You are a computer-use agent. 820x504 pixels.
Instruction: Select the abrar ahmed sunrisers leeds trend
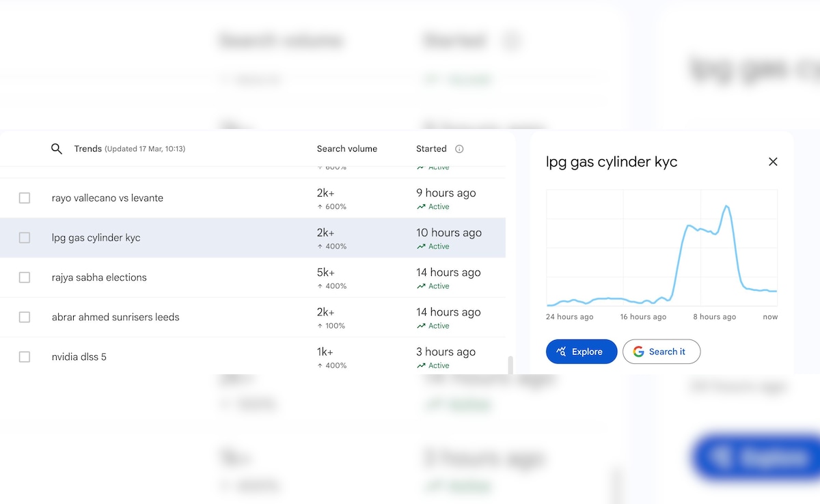115,317
